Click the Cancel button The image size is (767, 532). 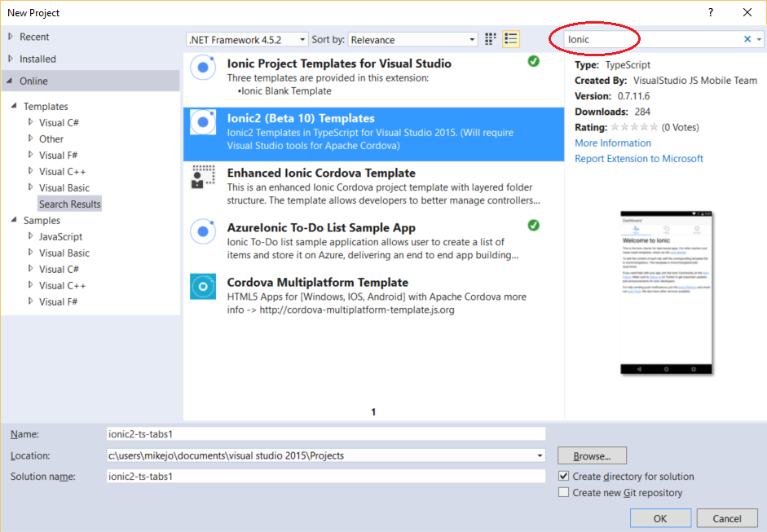click(x=726, y=518)
